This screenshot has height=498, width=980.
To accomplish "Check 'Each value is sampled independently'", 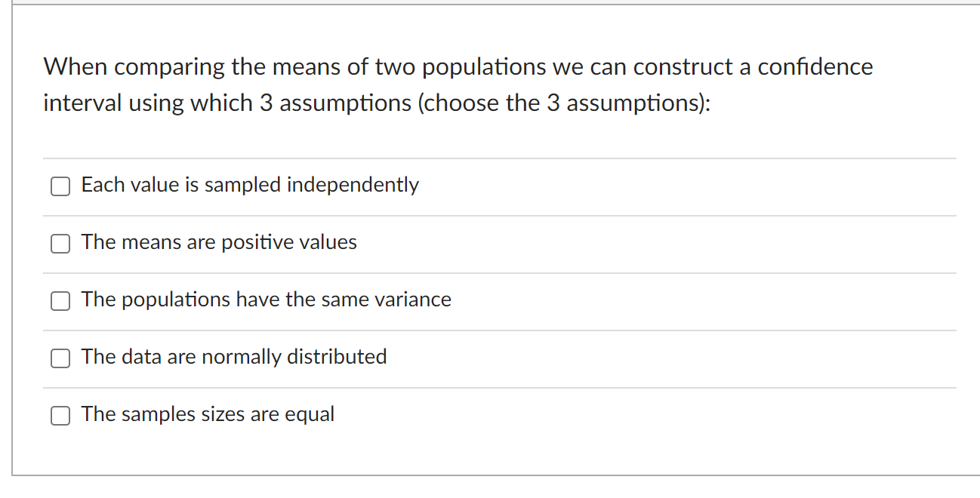I will 60,186.
